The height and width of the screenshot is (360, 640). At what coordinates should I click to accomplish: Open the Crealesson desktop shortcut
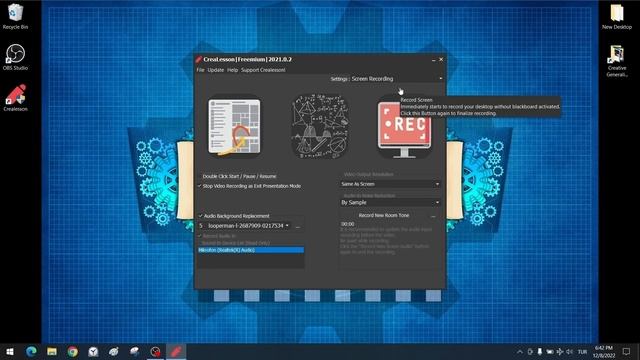click(16, 98)
